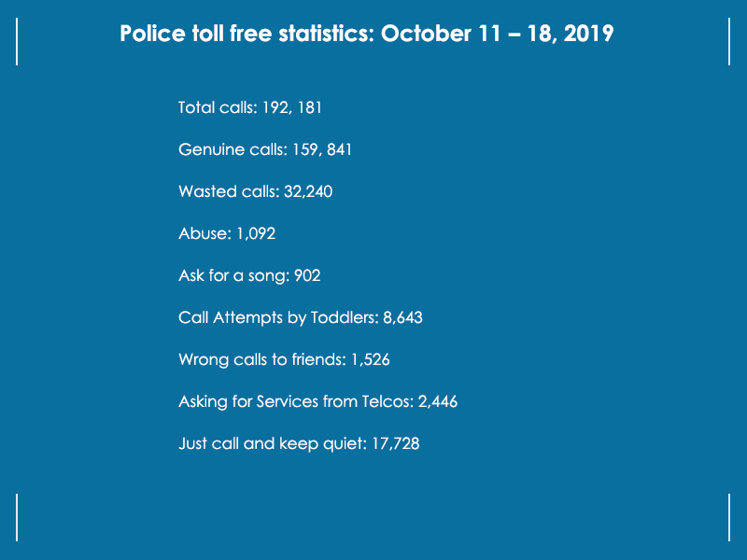
Task: Select the Total calls line
Action: coord(249,107)
